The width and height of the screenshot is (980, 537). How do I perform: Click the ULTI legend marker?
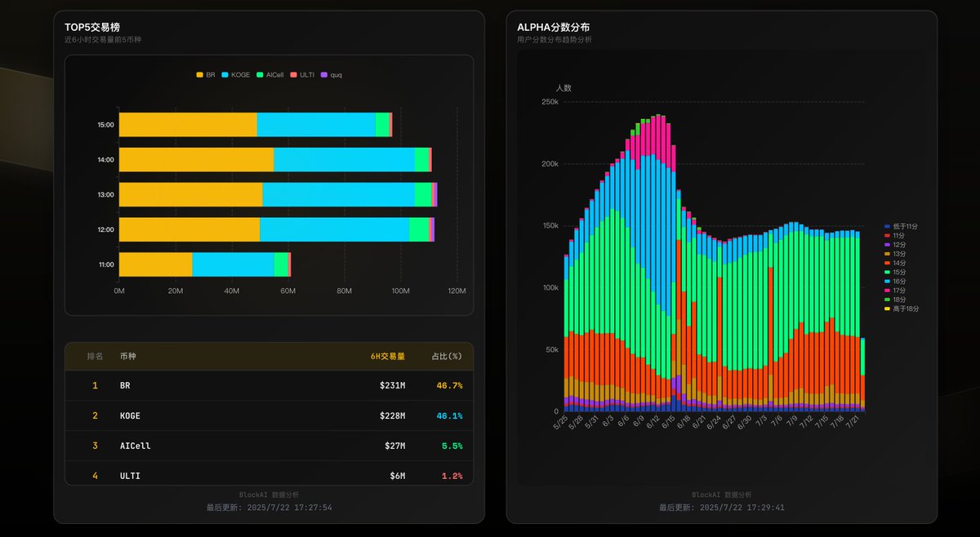294,74
